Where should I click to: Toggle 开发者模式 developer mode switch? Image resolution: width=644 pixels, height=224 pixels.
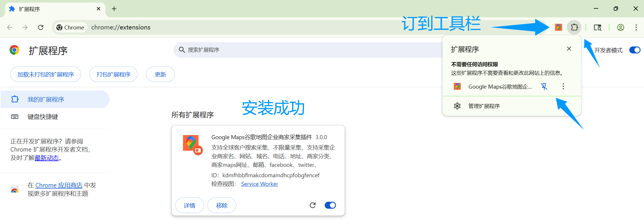[635, 50]
